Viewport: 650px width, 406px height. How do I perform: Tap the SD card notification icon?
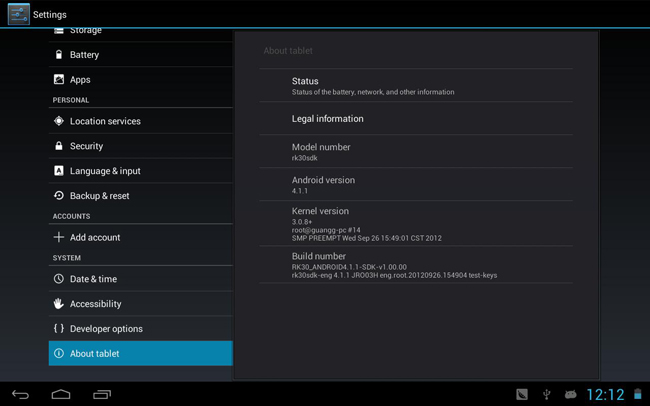(522, 394)
